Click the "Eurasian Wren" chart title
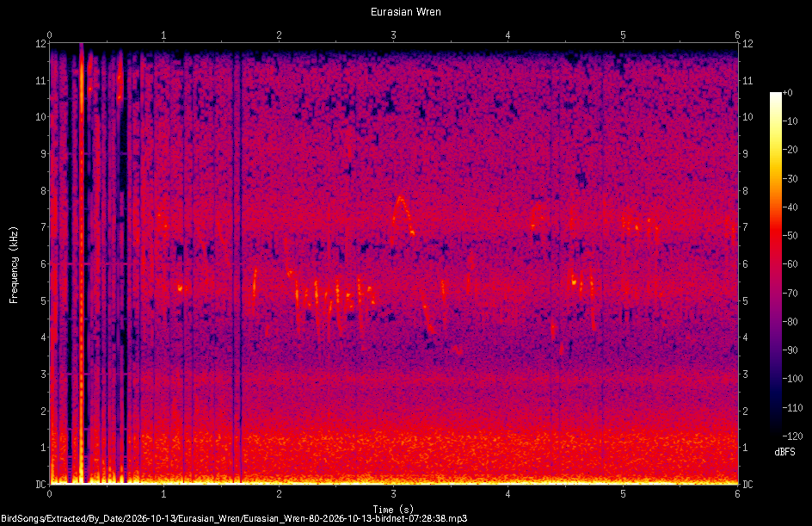 click(405, 12)
